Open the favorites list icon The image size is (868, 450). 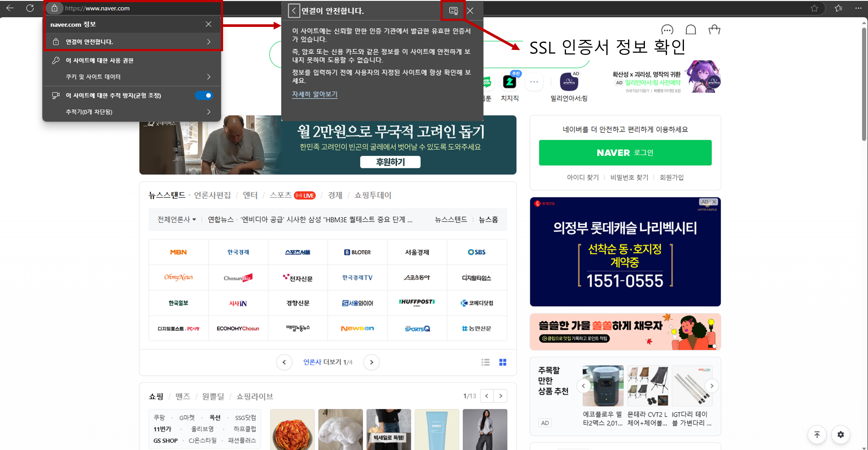click(x=838, y=8)
